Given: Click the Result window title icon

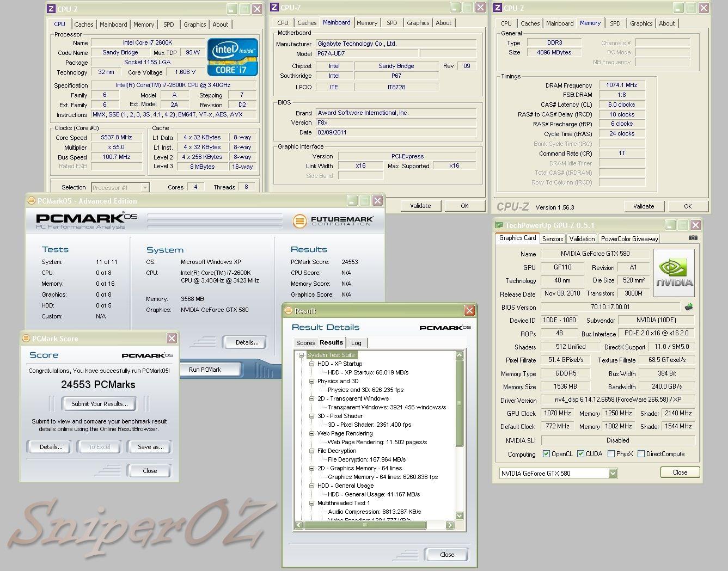Looking at the screenshot, I should [289, 311].
